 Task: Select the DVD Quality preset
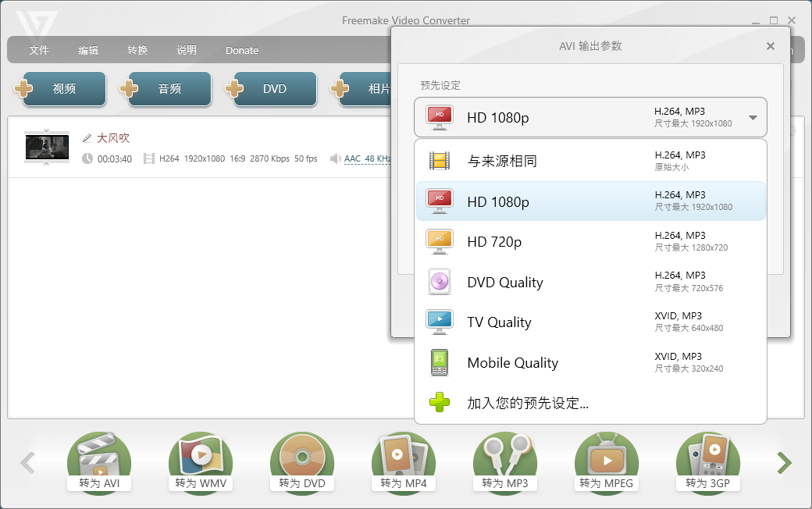590,282
